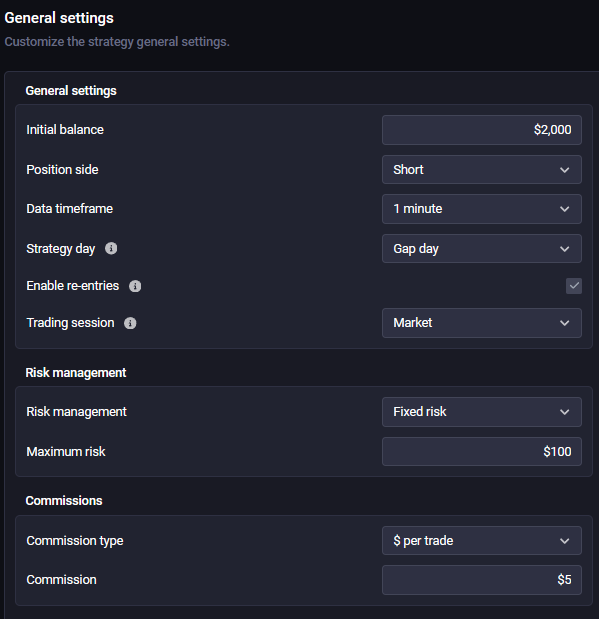
Task: Click the Commission row label
Action: click(61, 580)
